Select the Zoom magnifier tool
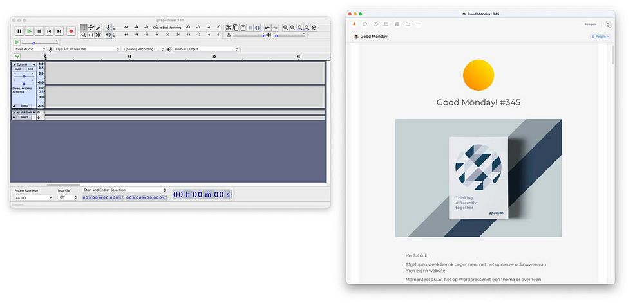Image resolution: width=644 pixels, height=308 pixels. click(84, 35)
